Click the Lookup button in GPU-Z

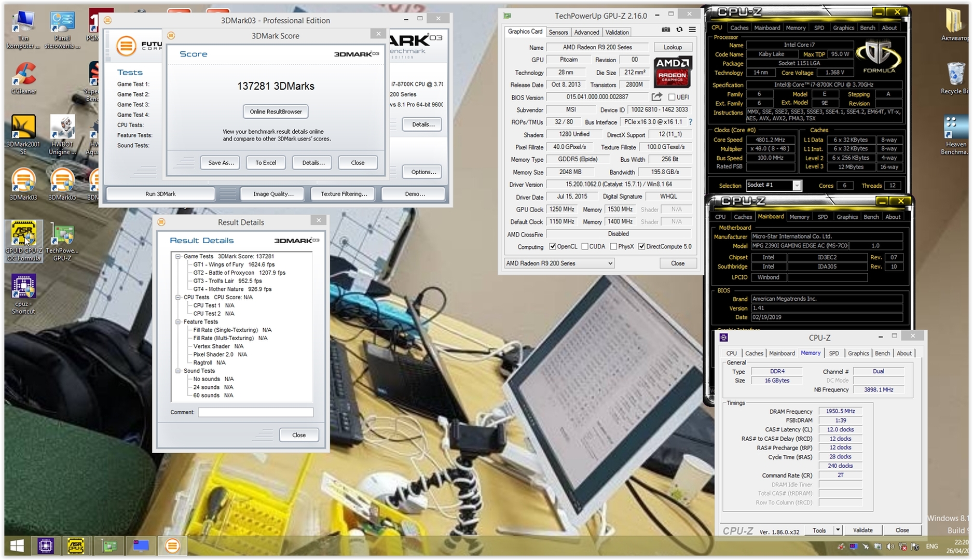coord(673,47)
